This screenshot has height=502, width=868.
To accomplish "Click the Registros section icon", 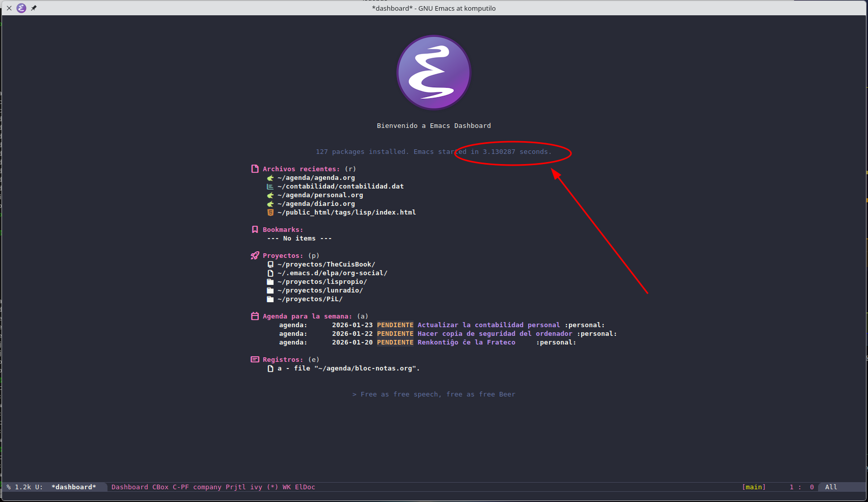I will (255, 359).
